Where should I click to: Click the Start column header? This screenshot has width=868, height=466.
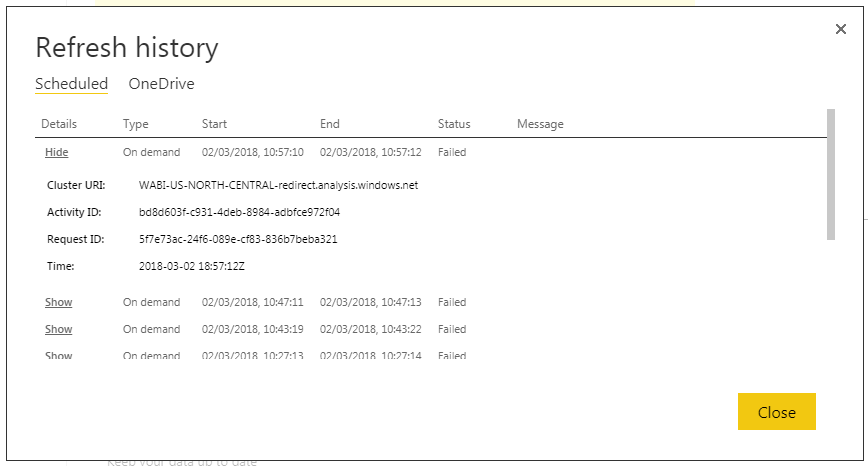pyautogui.click(x=214, y=124)
